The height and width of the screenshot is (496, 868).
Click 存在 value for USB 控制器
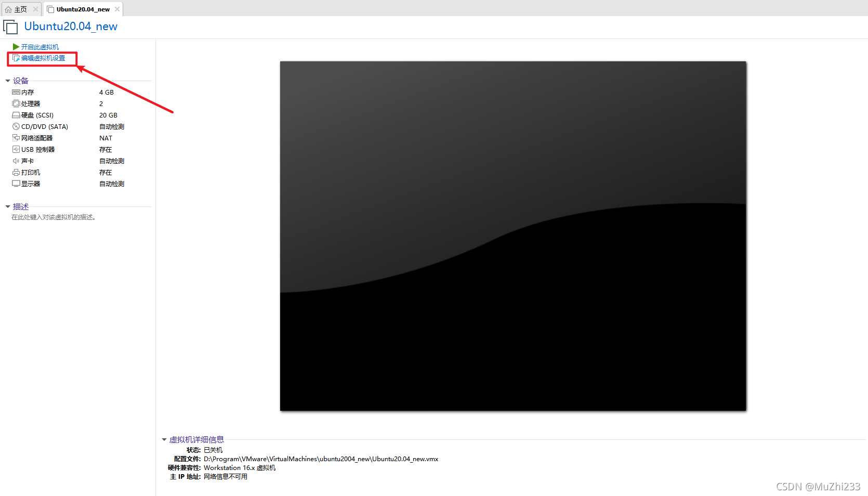[106, 150]
